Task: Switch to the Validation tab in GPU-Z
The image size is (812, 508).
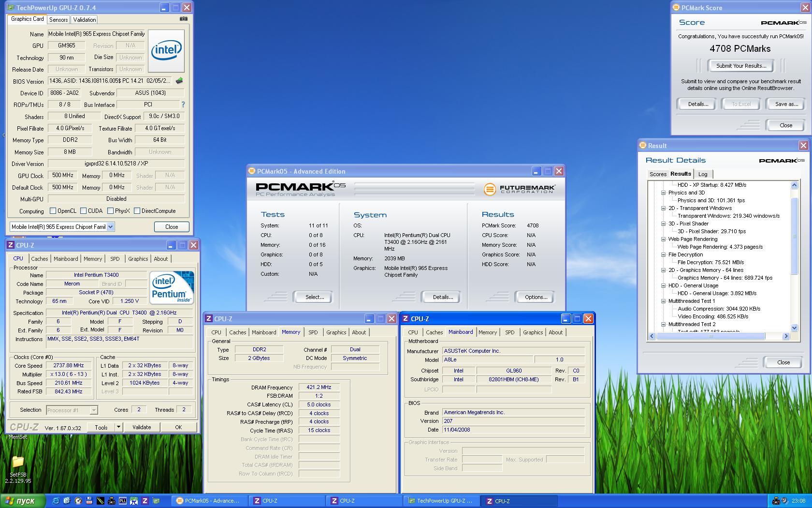Action: pos(85,20)
